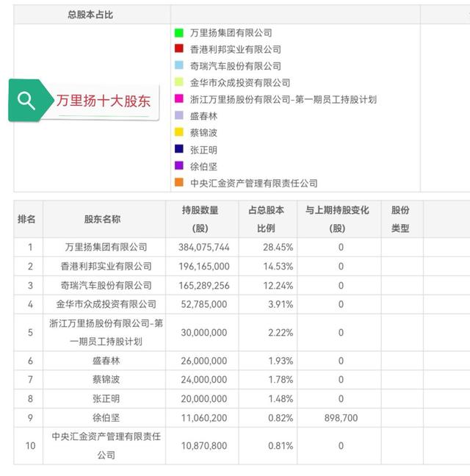Click the 持股数量(股) column header
This screenshot has width=470, height=476.
pyautogui.click(x=200, y=219)
